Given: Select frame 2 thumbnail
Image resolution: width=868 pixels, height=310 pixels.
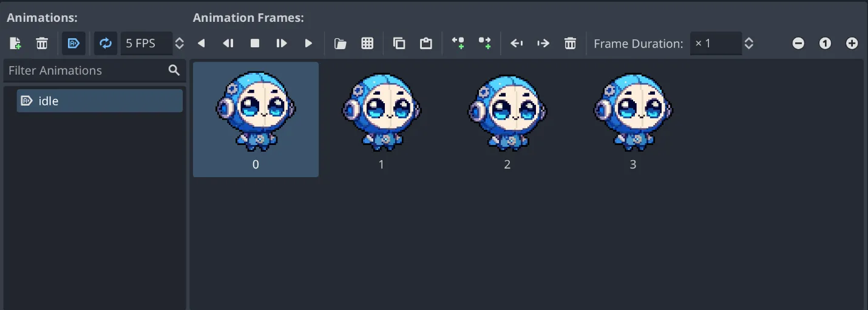Looking at the screenshot, I should (x=507, y=120).
